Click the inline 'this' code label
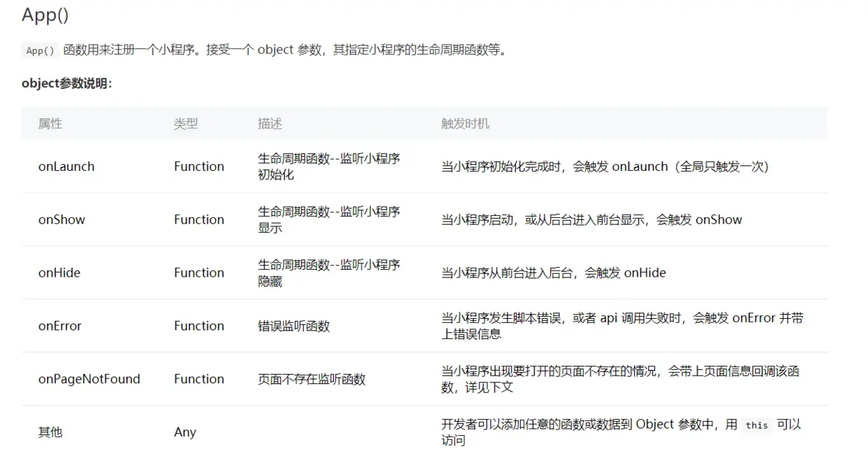Screen dimensions: 868x454 click(757, 425)
